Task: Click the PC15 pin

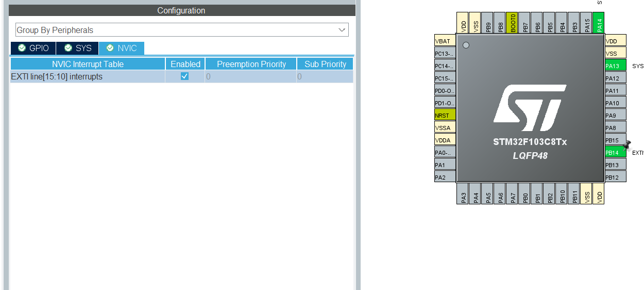Action: point(445,78)
